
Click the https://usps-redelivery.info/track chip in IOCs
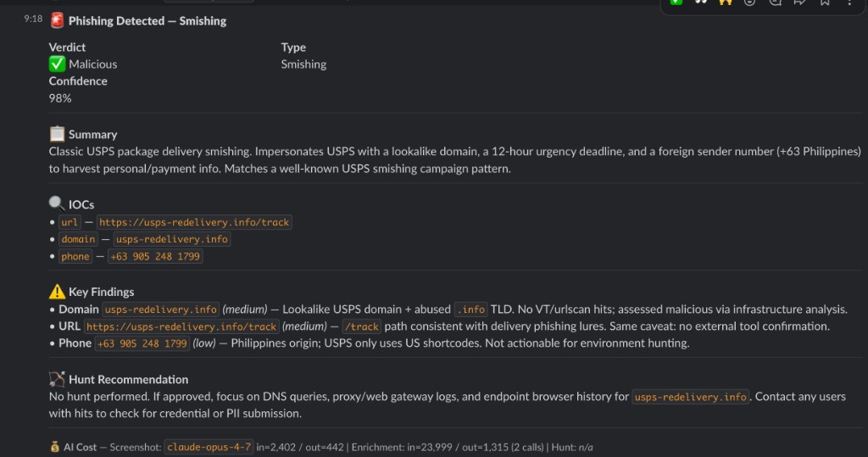(194, 222)
